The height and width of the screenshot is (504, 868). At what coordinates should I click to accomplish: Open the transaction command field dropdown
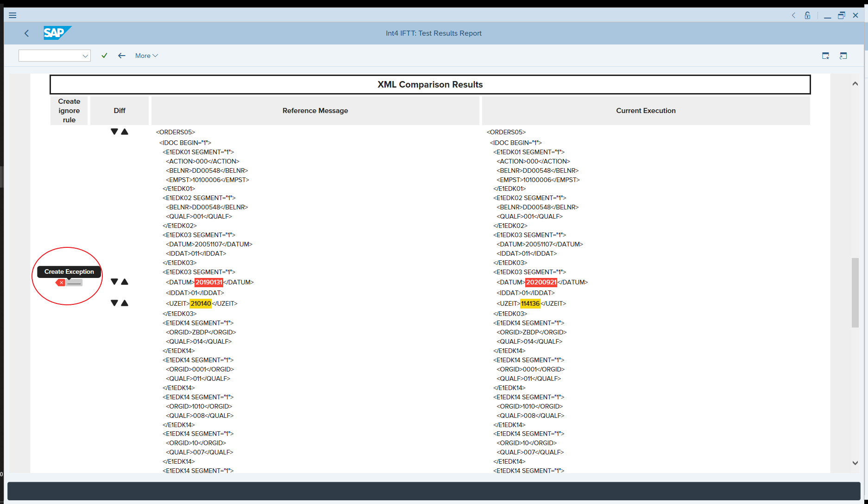[x=85, y=56]
